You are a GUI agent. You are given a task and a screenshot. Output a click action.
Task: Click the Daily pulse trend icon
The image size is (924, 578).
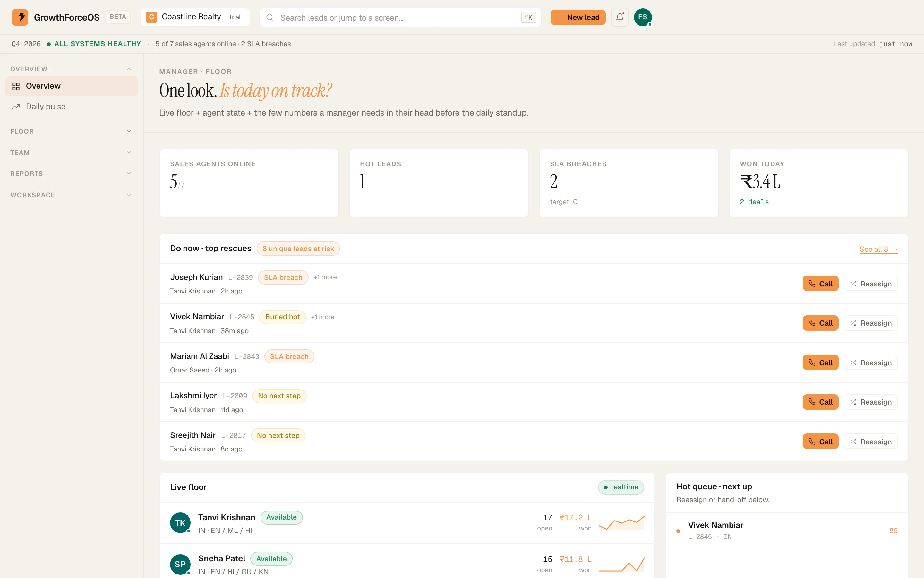point(16,107)
